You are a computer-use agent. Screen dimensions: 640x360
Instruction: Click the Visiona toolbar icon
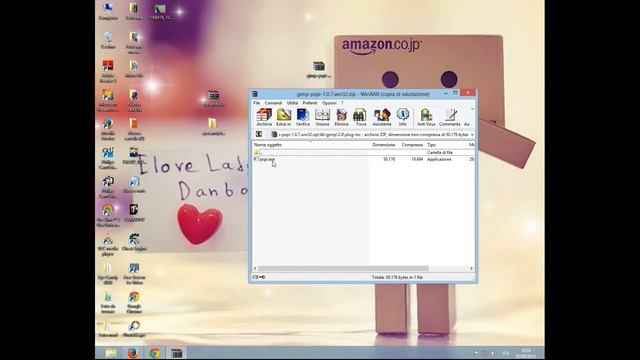pyautogui.click(x=322, y=117)
